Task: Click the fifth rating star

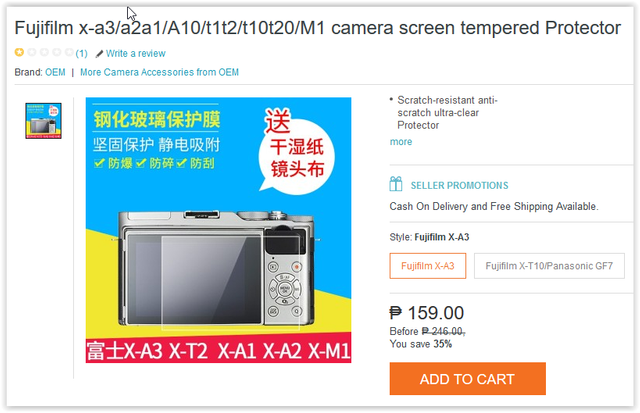Action: pyautogui.click(x=69, y=52)
